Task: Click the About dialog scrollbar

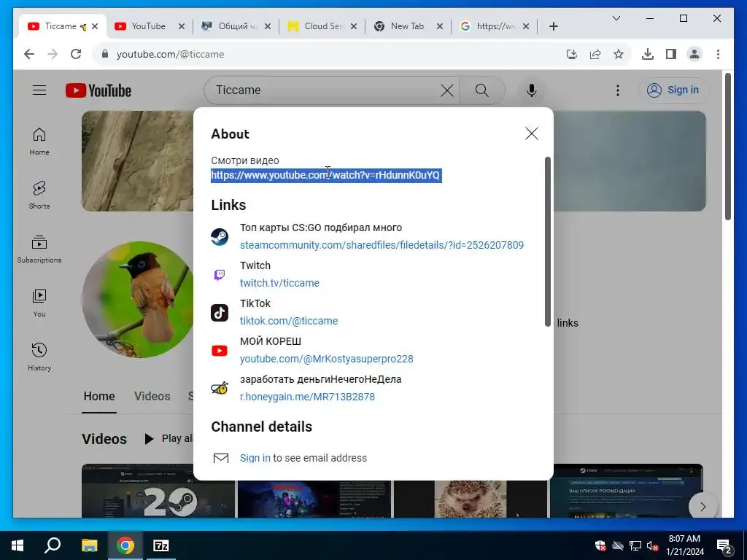Action: pos(547,242)
